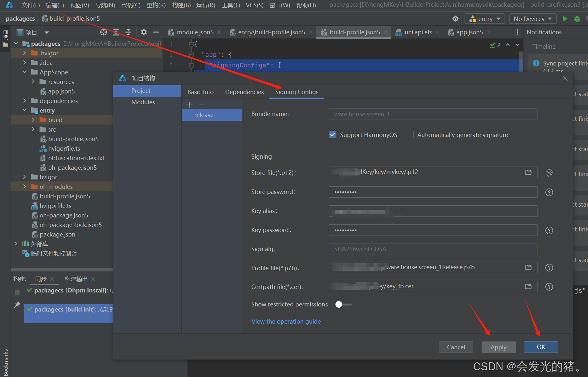Remove release config with minus icon

point(202,105)
